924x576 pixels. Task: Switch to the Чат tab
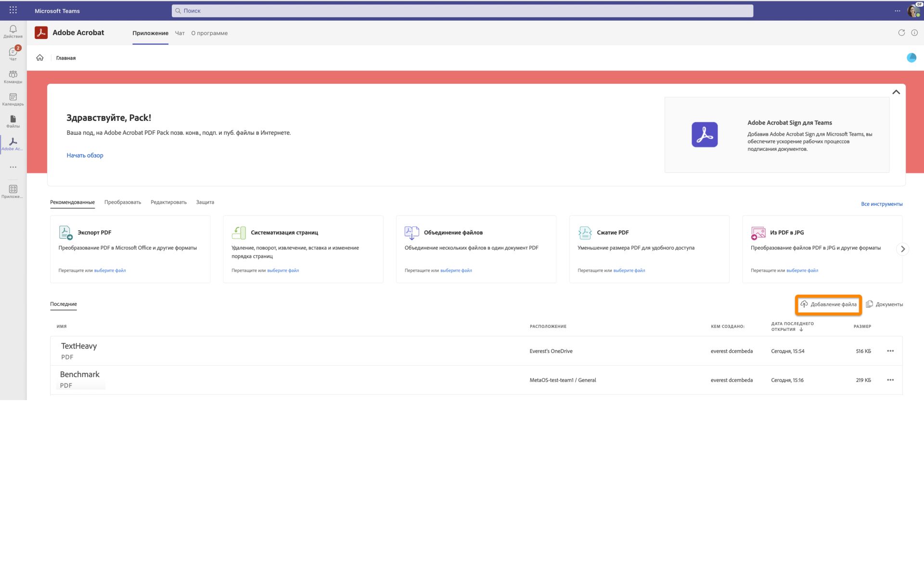pyautogui.click(x=180, y=33)
